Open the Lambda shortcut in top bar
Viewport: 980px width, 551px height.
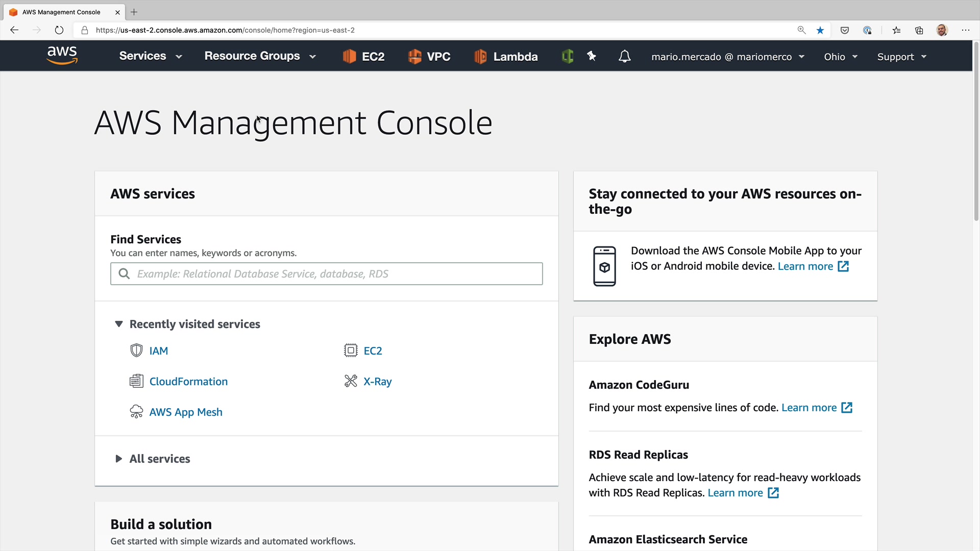[x=506, y=57]
